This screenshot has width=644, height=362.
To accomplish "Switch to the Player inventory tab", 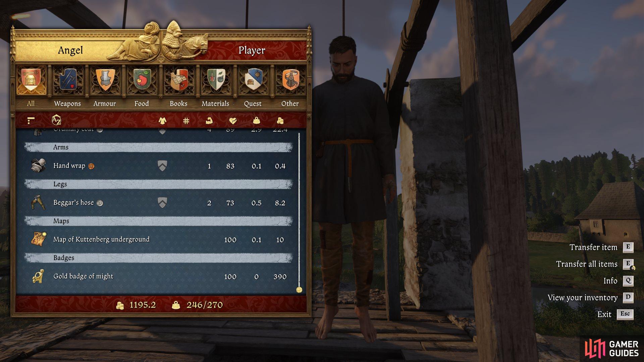I will coord(252,50).
